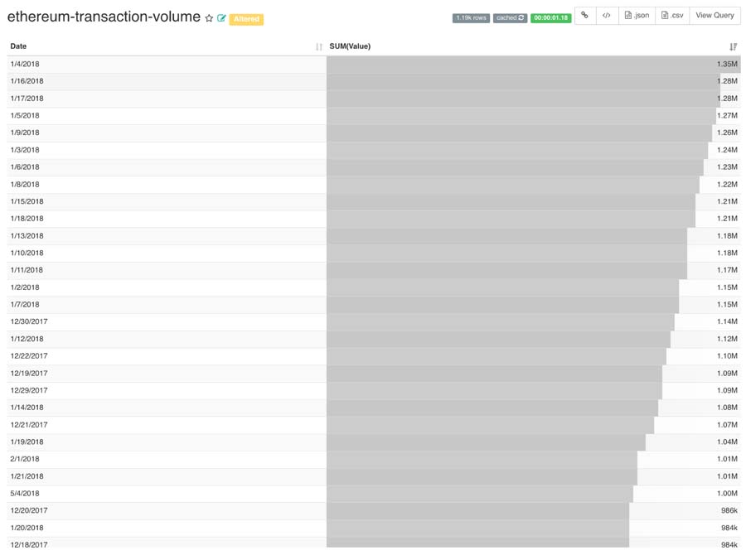Copy the short link via chain icon
Viewport: 746px width, 560px height.
click(x=585, y=16)
